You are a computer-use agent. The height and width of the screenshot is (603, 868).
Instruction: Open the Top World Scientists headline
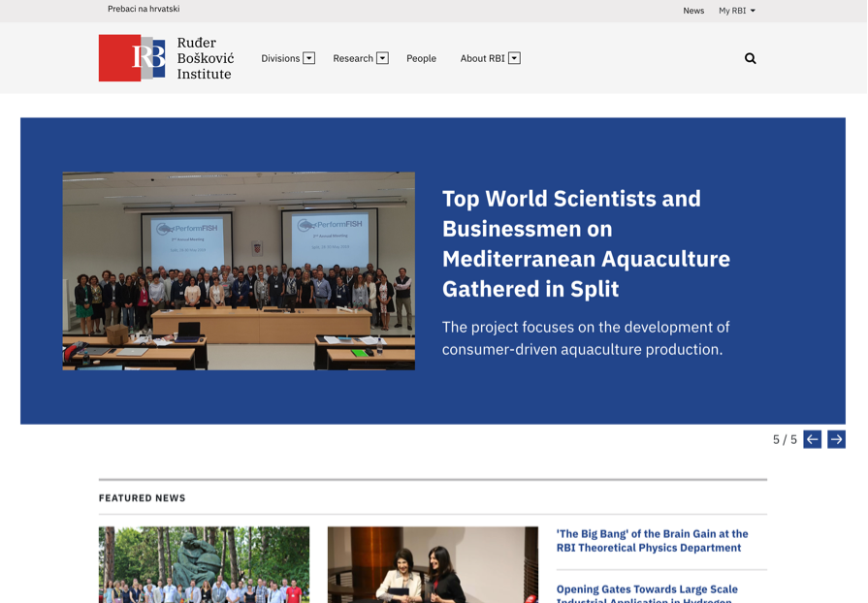click(586, 243)
